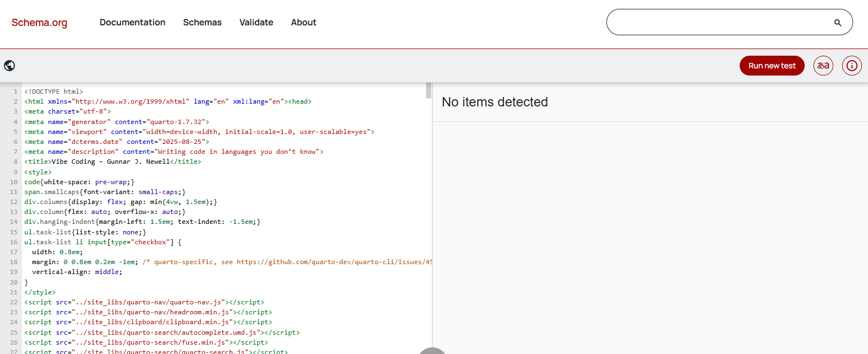Click line number 20 in gutter
The height and width of the screenshot is (354, 868).
pos(14,282)
